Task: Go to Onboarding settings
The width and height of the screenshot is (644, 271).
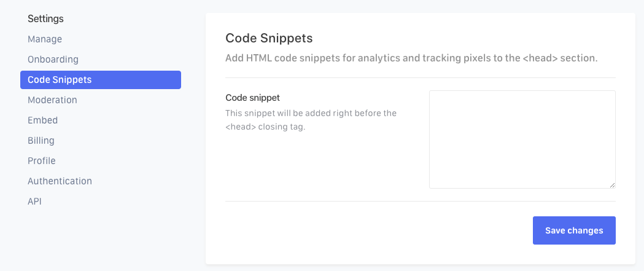Action: click(53, 60)
